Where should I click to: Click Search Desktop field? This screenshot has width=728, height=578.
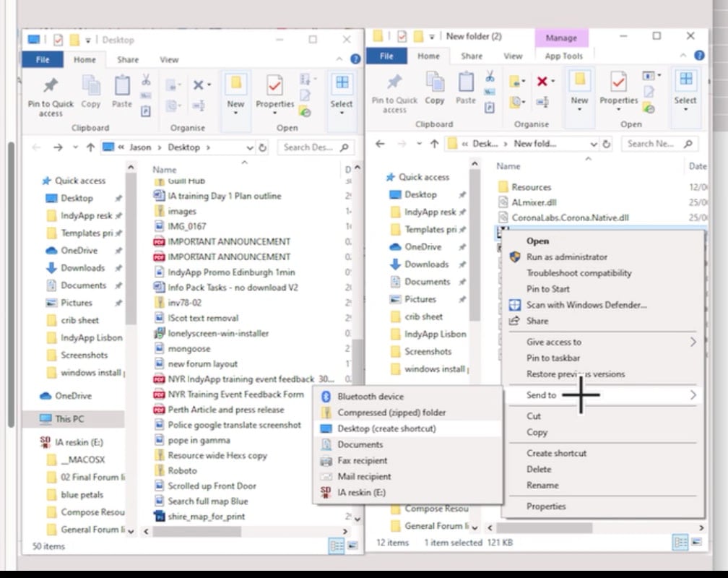click(316, 147)
